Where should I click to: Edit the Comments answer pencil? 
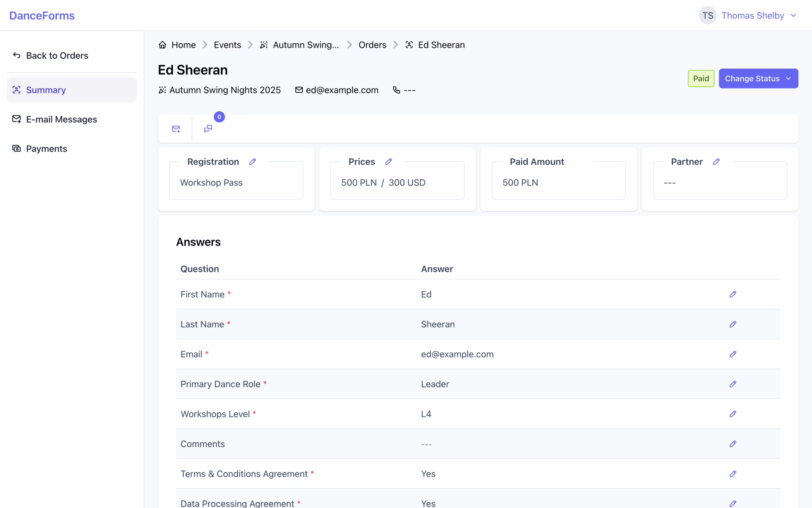click(733, 444)
